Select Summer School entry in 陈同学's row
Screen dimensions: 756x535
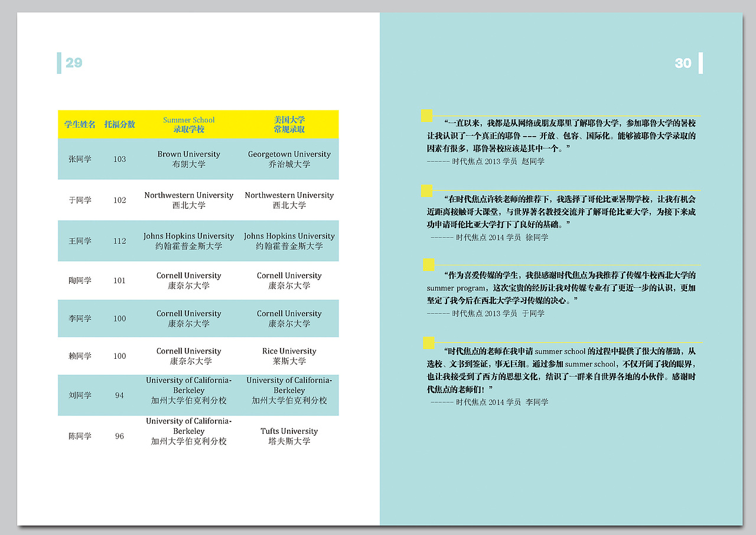[x=189, y=431]
